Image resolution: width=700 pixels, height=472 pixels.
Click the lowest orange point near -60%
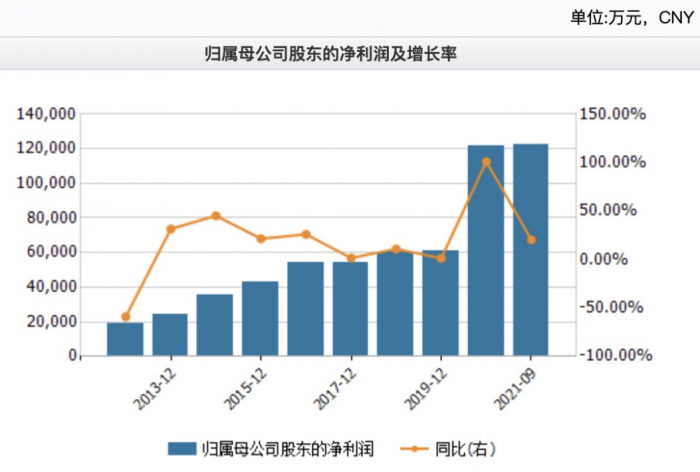click(x=126, y=317)
